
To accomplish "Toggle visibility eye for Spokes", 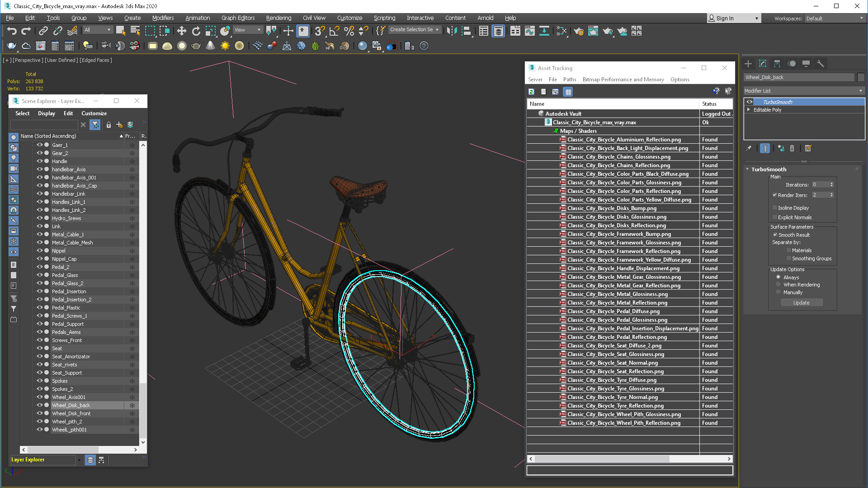I will (x=39, y=381).
